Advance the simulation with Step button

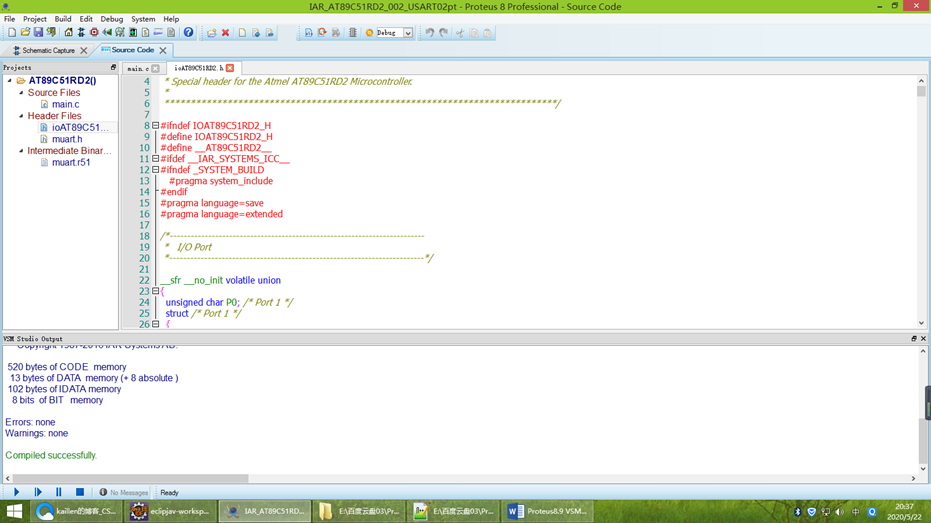coord(38,492)
